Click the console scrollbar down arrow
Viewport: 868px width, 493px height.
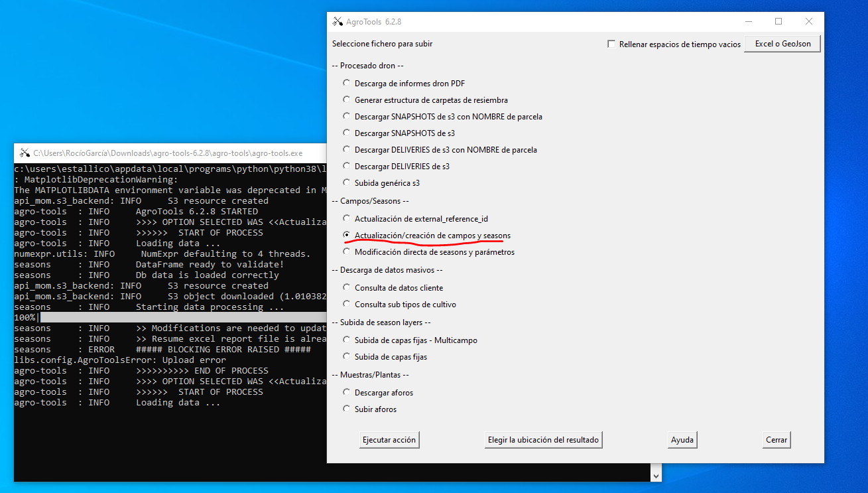tap(656, 476)
